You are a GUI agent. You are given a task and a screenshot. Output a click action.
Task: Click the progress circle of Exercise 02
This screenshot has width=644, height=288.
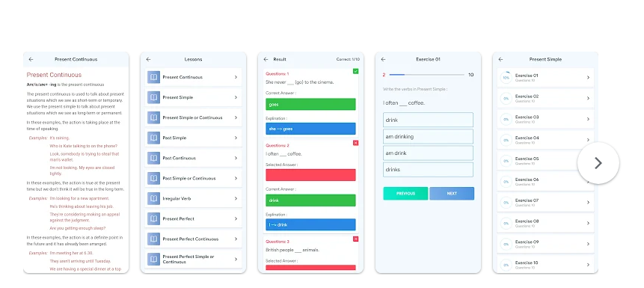[506, 99]
